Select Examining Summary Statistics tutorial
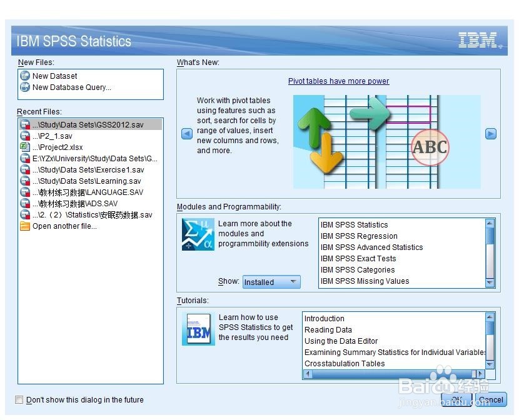The image size is (519, 420). pos(395,352)
